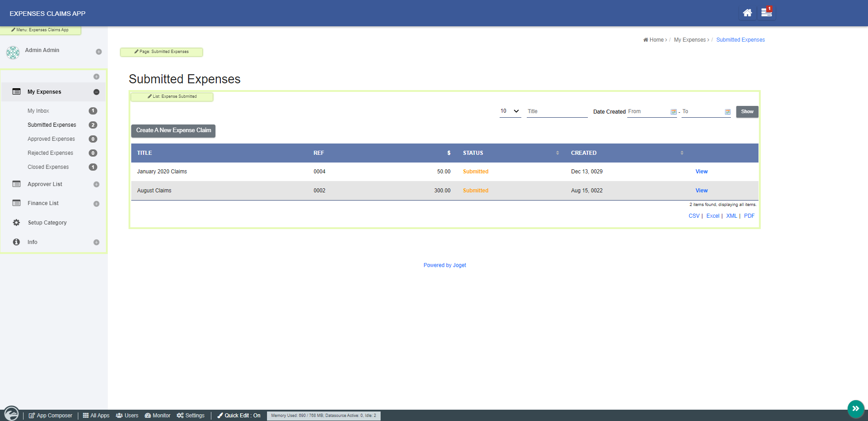Open Closed Expenses menu item

click(x=48, y=167)
